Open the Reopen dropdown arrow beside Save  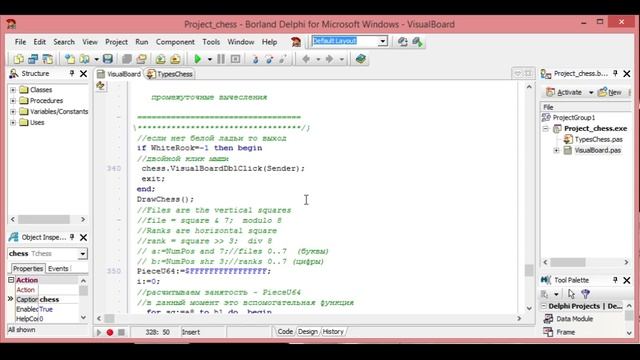point(96,60)
